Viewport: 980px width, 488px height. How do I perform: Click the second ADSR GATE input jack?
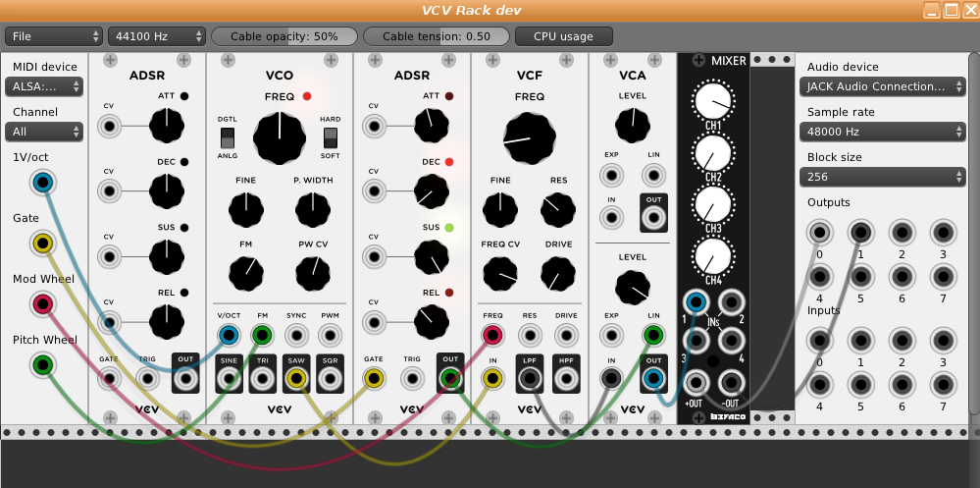coord(374,378)
